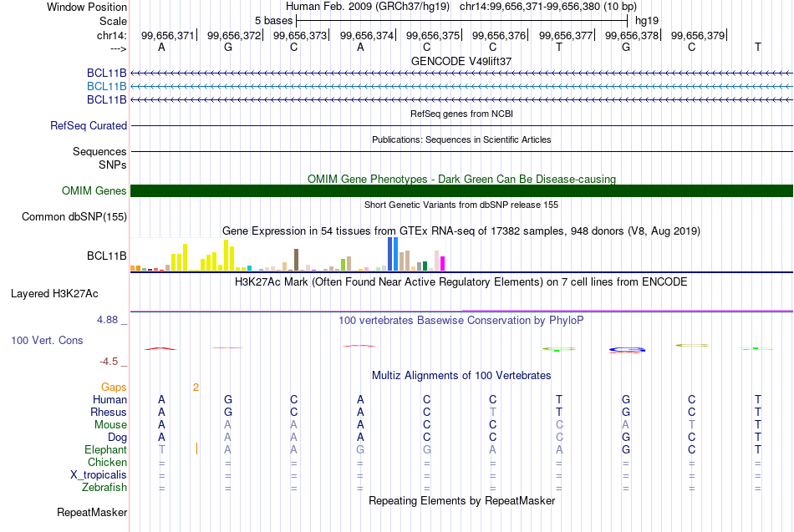794x532 pixels.
Task: Click the 4.88 PhyloP upper scale value
Action: coord(107,320)
